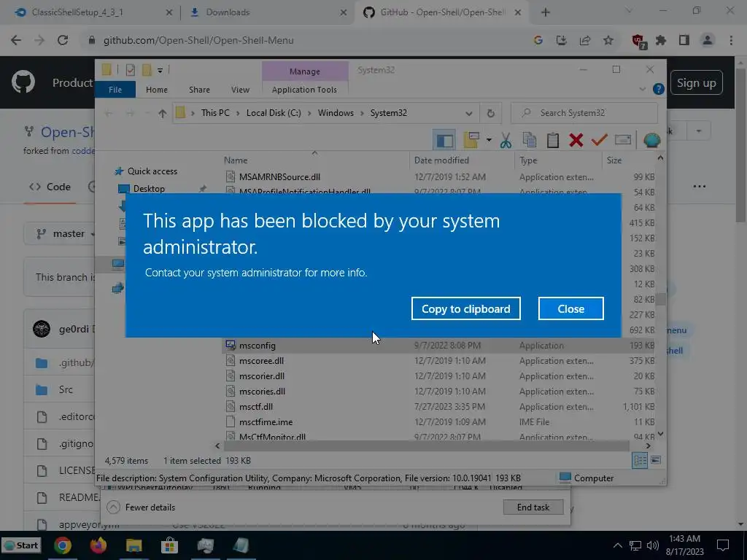Click End task in Task Manager

pyautogui.click(x=533, y=507)
